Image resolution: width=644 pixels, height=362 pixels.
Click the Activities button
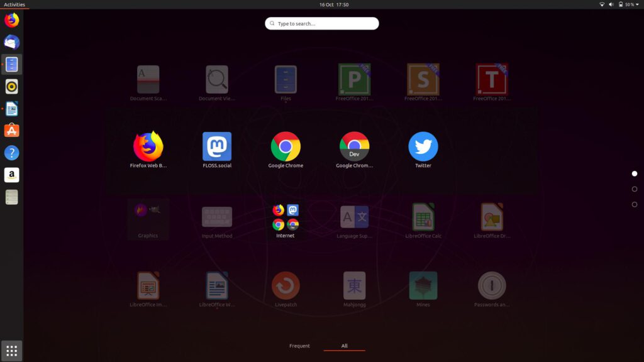tap(14, 4)
